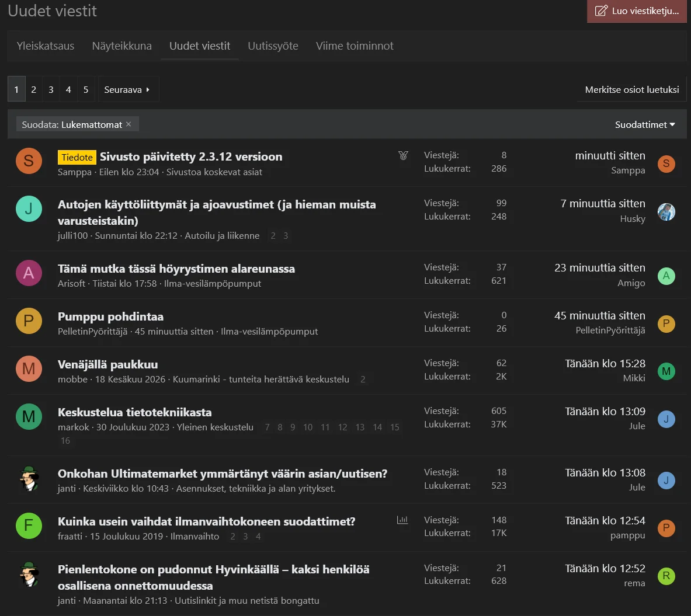Select the Viime toiminnot tab
The width and height of the screenshot is (691, 616).
coord(355,46)
